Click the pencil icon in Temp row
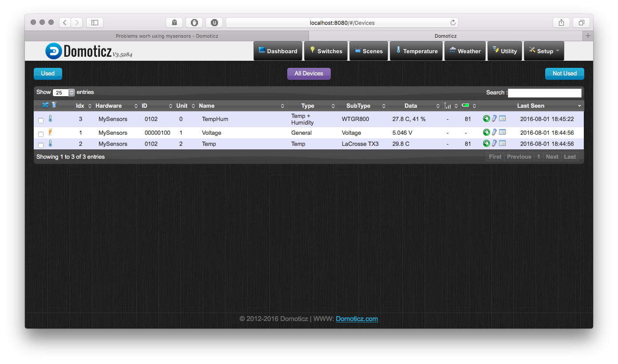The image size is (618, 364). (494, 143)
